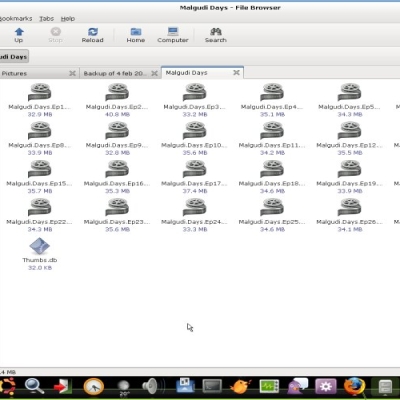Click the 32.8 MB size label
400x400 pixels.
pos(117,153)
